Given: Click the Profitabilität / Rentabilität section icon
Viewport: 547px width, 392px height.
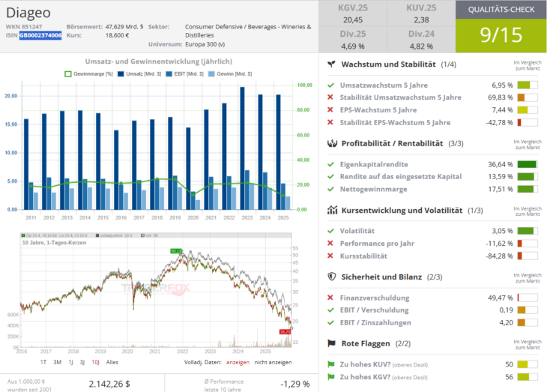Looking at the screenshot, I should (332, 143).
